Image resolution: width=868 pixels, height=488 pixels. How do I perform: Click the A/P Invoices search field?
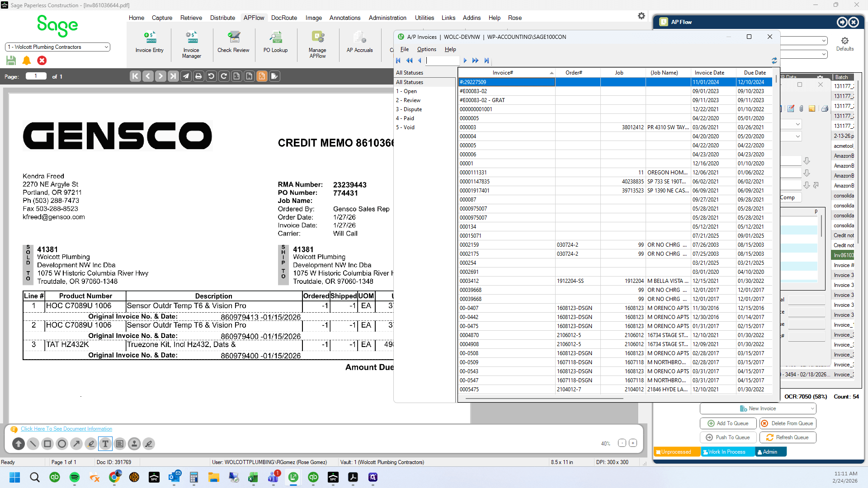click(443, 61)
